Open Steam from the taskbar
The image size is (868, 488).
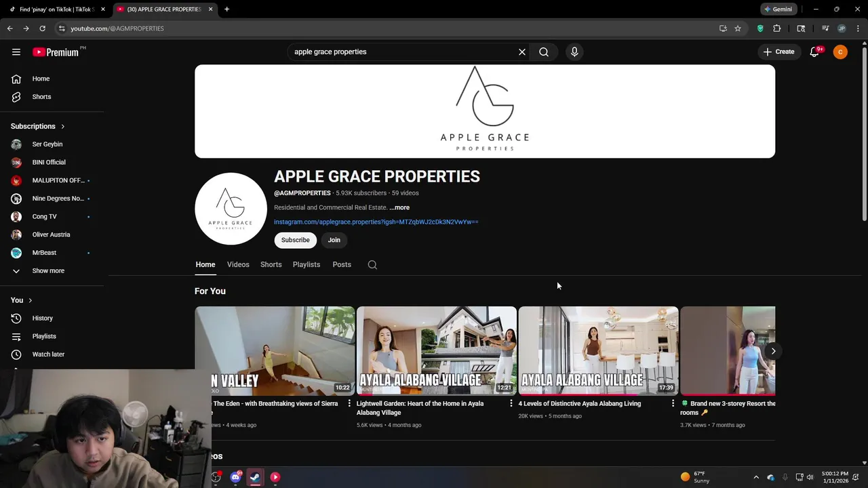[x=255, y=477]
